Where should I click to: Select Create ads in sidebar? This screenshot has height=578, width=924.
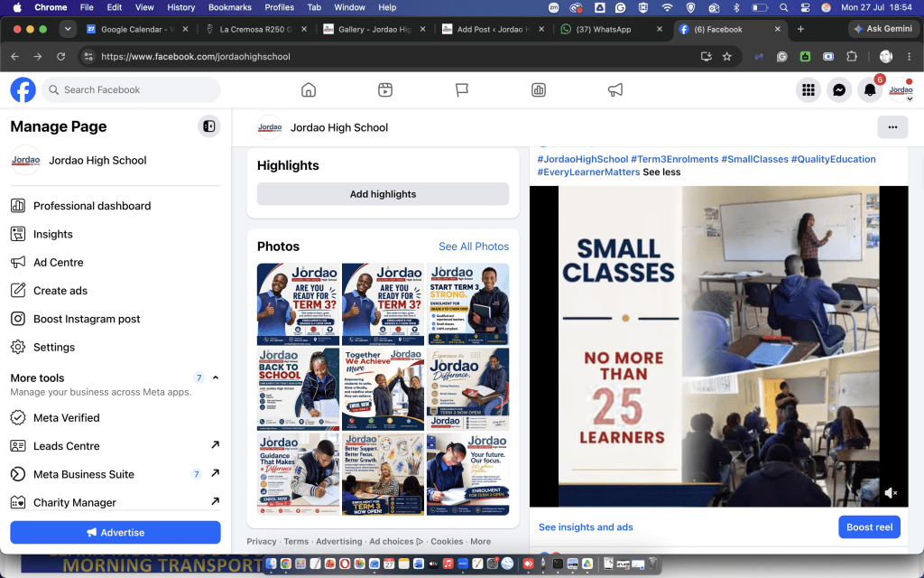click(115, 291)
